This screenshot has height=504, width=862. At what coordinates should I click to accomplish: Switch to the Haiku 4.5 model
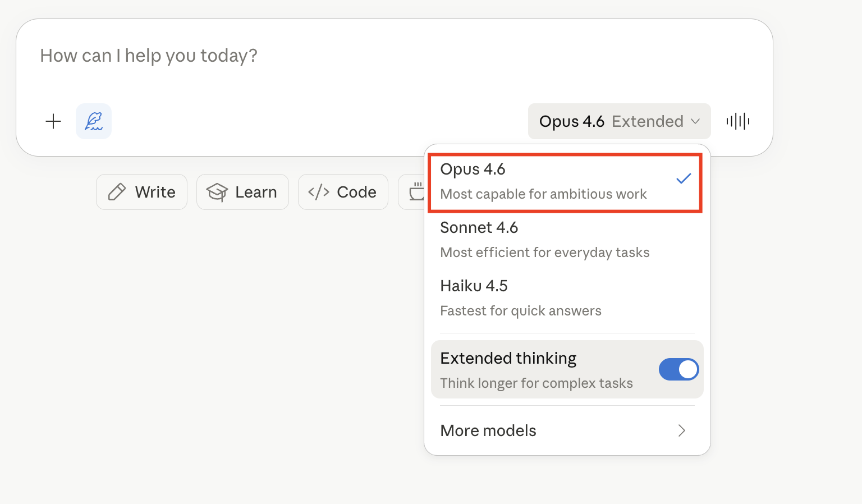[567, 299]
